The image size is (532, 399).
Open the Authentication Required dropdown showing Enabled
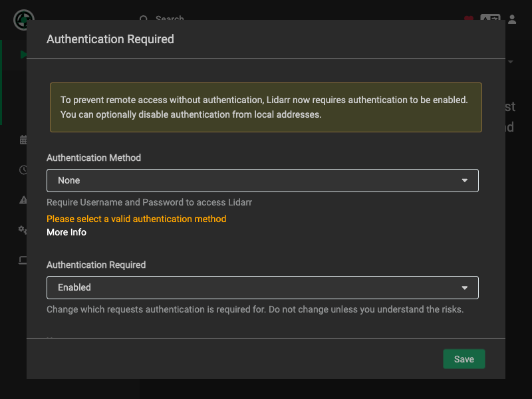pos(262,287)
